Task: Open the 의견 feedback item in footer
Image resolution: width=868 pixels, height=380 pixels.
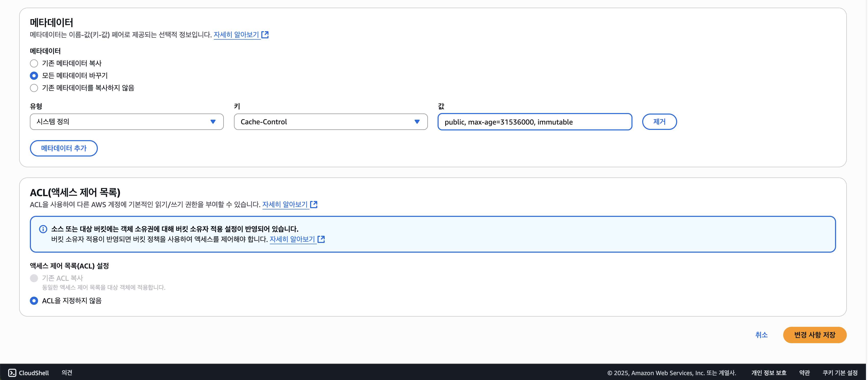Action: point(67,373)
